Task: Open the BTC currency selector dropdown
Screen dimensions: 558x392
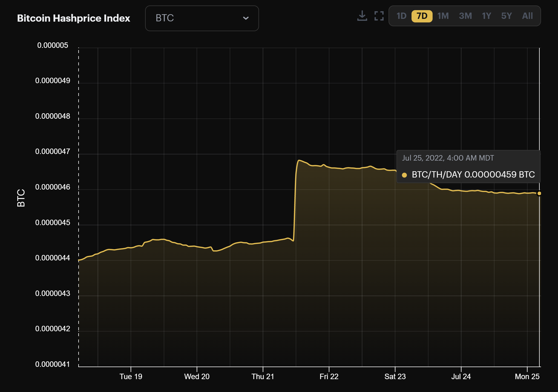Action: pyautogui.click(x=202, y=18)
